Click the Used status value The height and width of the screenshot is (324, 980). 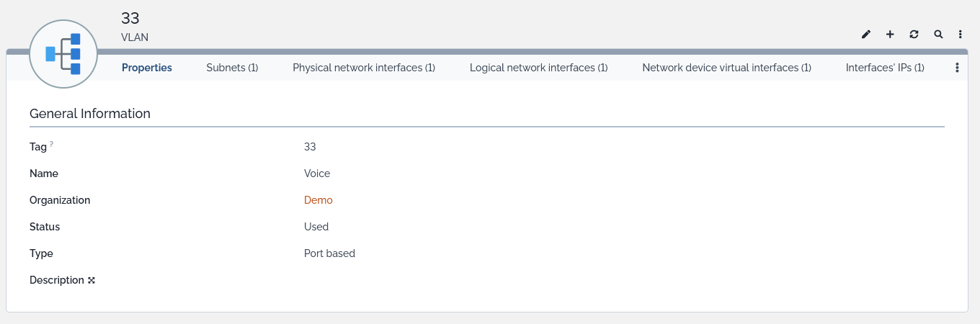point(316,227)
